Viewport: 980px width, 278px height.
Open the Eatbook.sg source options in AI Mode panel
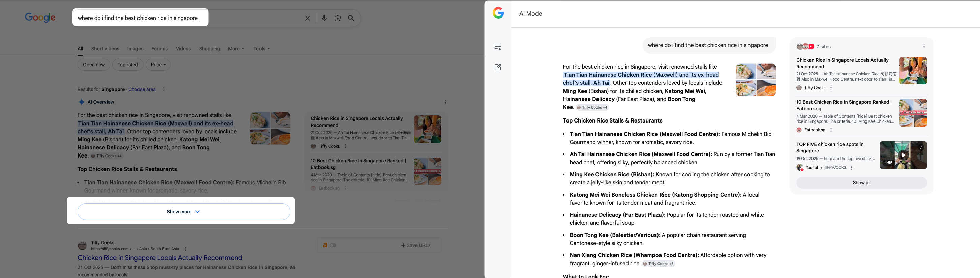click(831, 130)
